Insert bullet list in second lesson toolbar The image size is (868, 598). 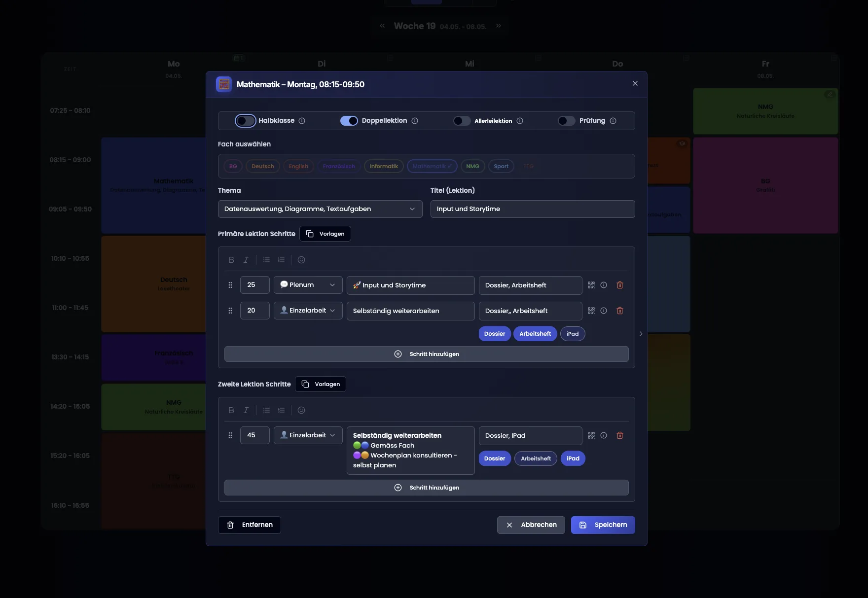266,410
